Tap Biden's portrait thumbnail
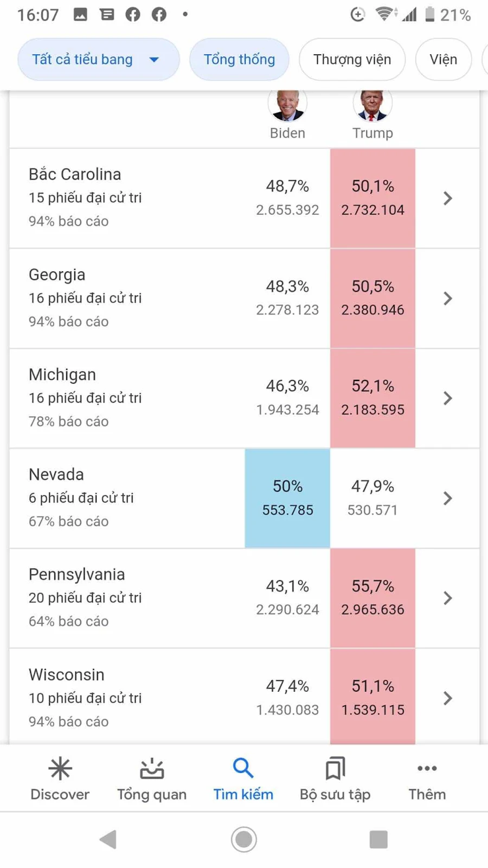The width and height of the screenshot is (488, 868). tap(287, 104)
